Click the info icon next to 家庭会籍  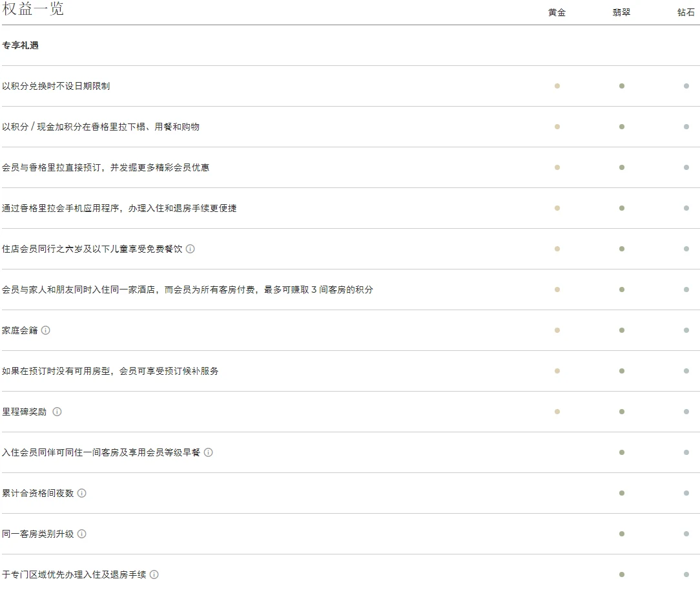pos(46,330)
